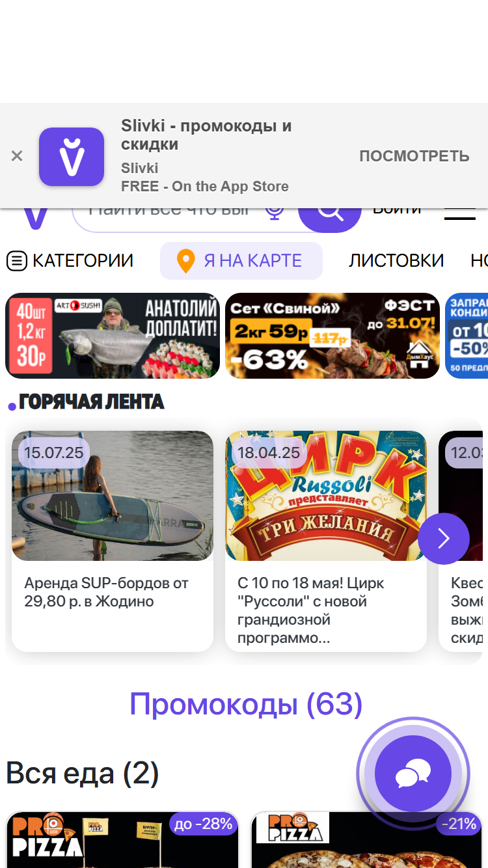Open the ПОСМОТРЕТЬ App Store link
Screen dimensions: 488x868
click(414, 156)
